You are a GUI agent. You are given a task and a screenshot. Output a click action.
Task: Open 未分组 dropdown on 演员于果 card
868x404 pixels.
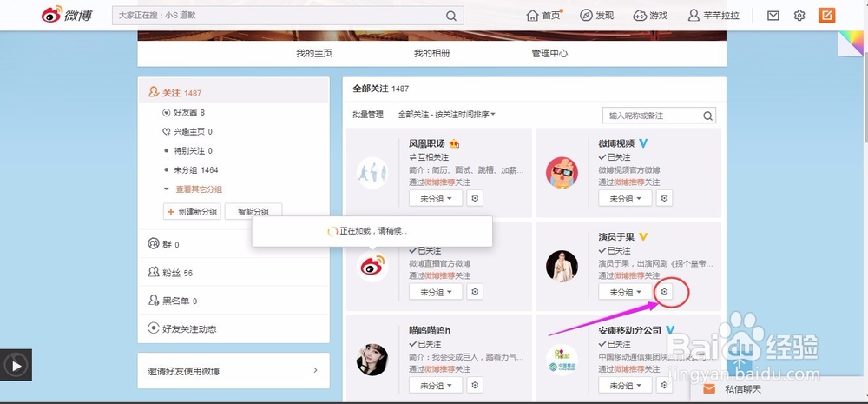[x=625, y=292]
